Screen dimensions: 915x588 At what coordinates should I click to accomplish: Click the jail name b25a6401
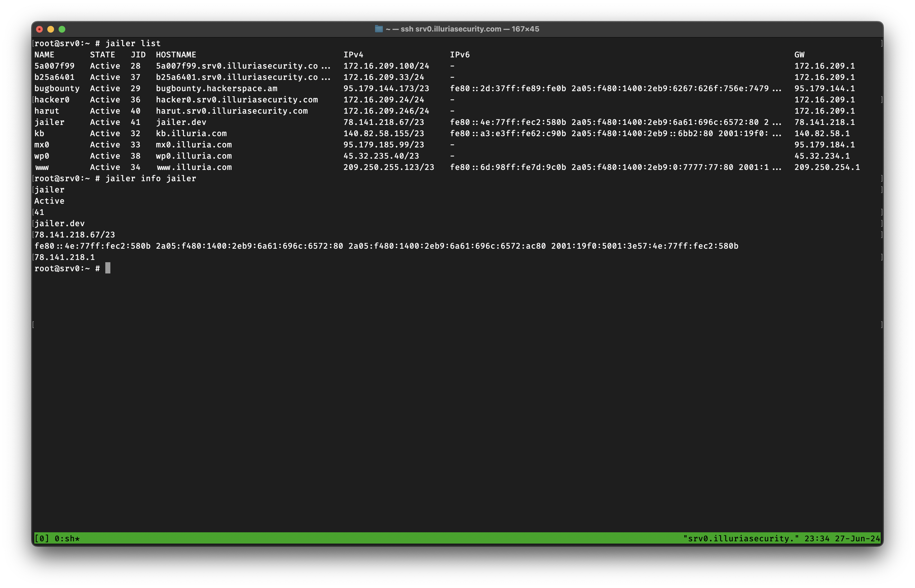click(55, 77)
